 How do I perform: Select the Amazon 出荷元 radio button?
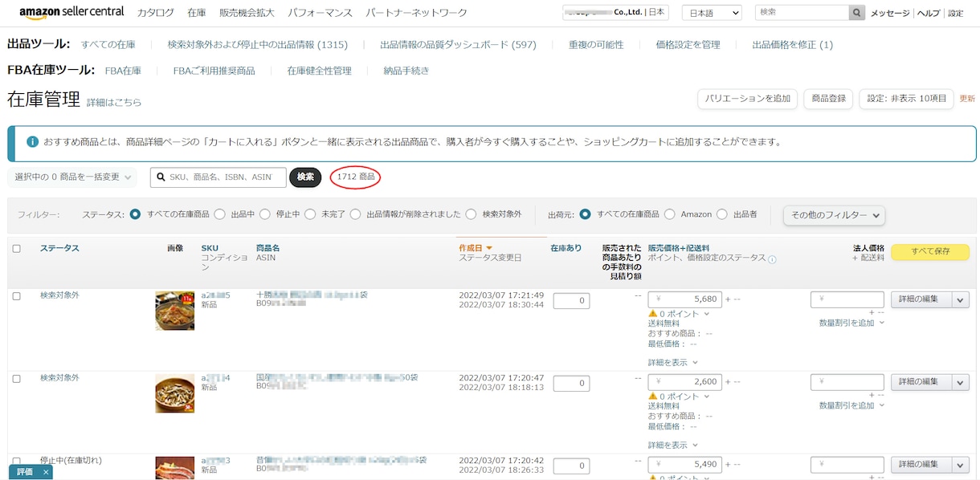(669, 214)
